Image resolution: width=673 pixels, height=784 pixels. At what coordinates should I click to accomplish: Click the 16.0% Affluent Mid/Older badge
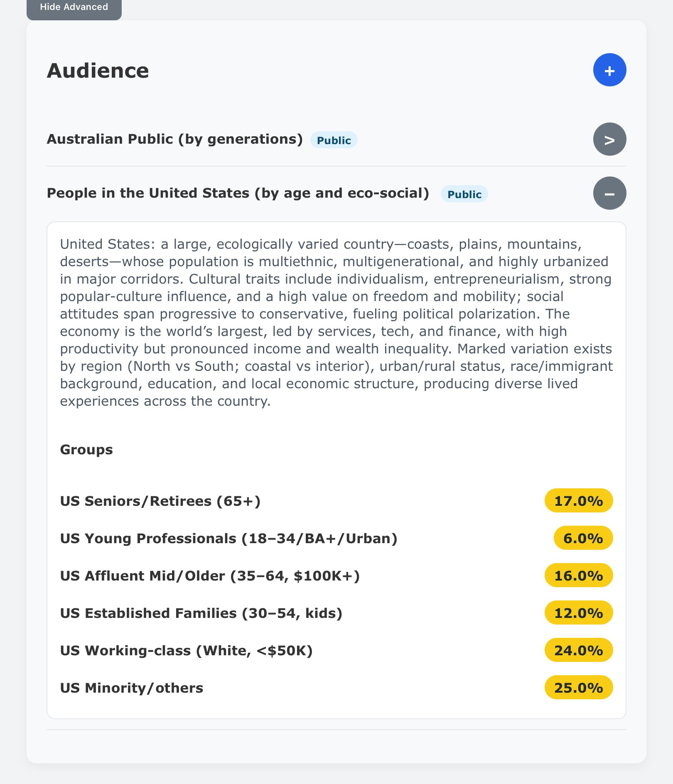(x=578, y=576)
